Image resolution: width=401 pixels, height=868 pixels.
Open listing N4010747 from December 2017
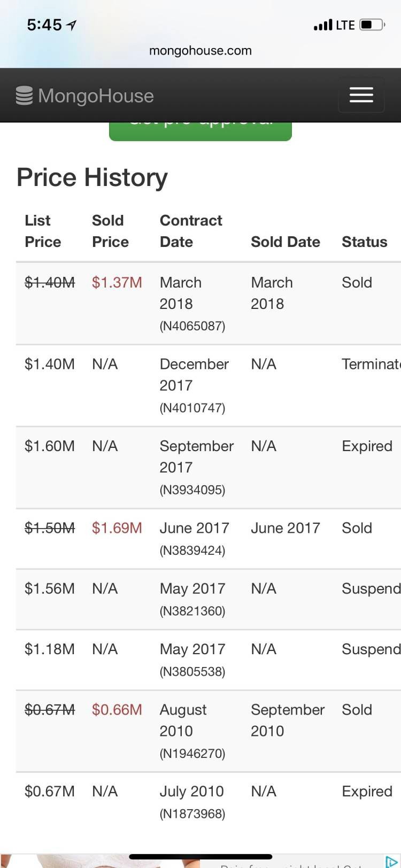coord(192,408)
